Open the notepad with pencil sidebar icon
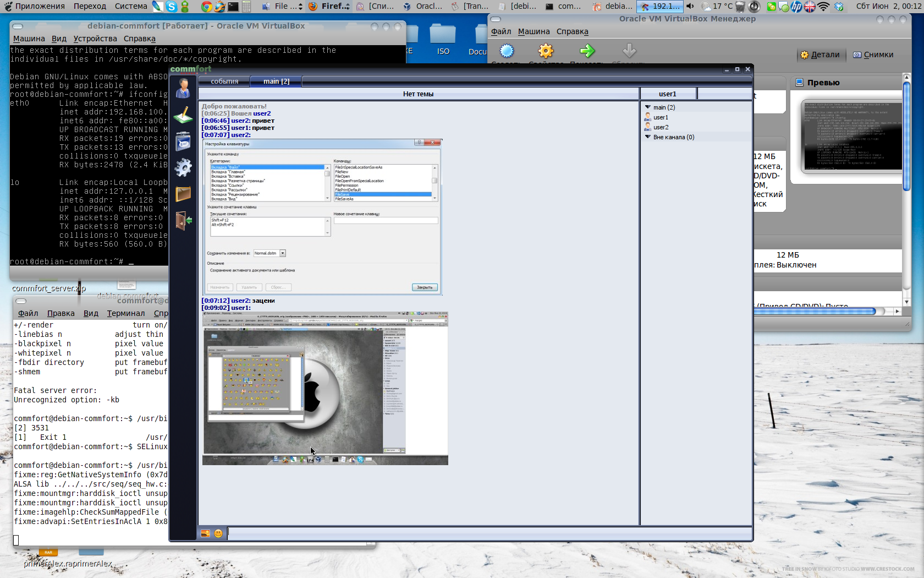The image size is (924, 578). [x=183, y=115]
